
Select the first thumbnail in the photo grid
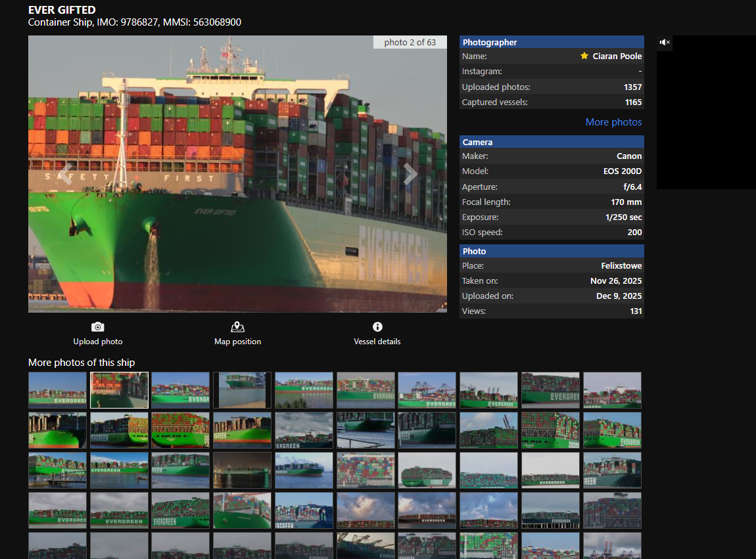(x=57, y=390)
